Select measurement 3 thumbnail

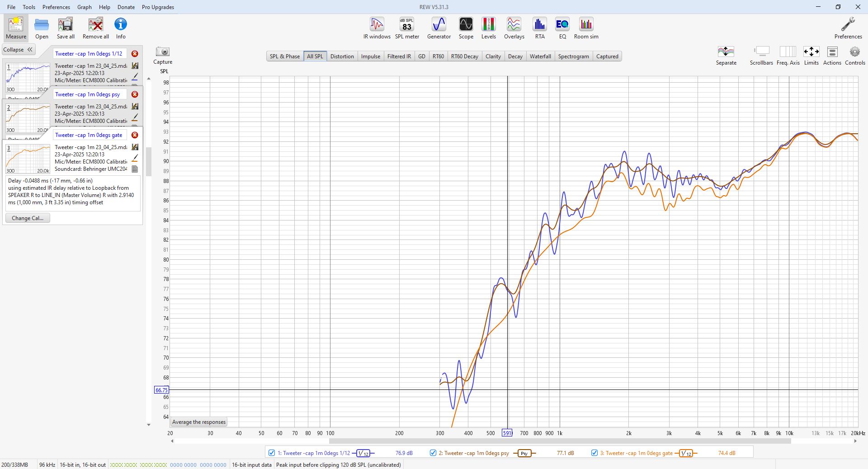pos(28,159)
